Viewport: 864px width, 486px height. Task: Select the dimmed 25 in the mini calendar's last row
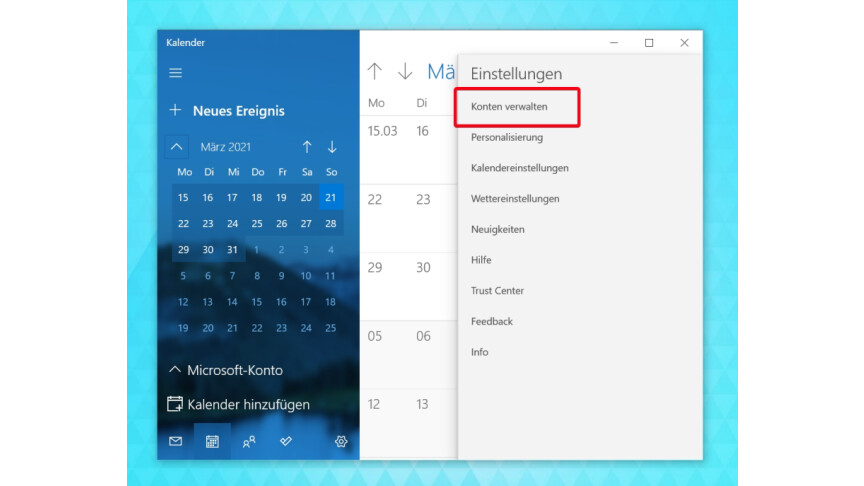(x=331, y=328)
